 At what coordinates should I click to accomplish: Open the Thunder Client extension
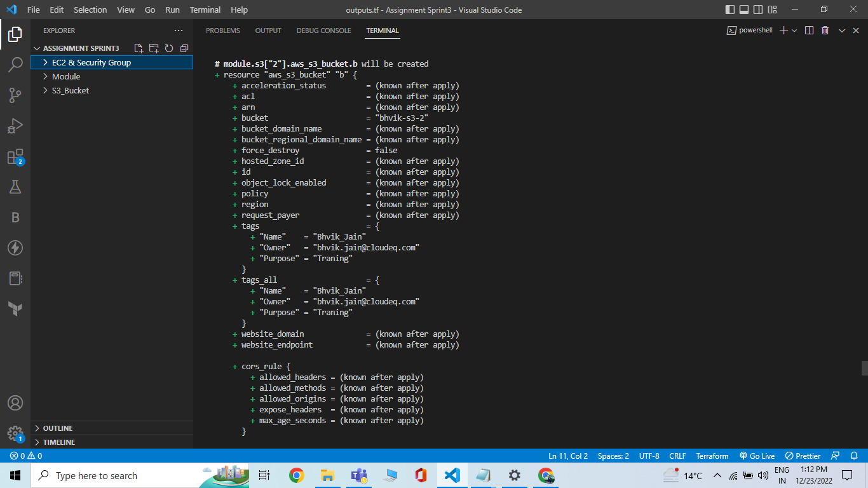coord(15,247)
